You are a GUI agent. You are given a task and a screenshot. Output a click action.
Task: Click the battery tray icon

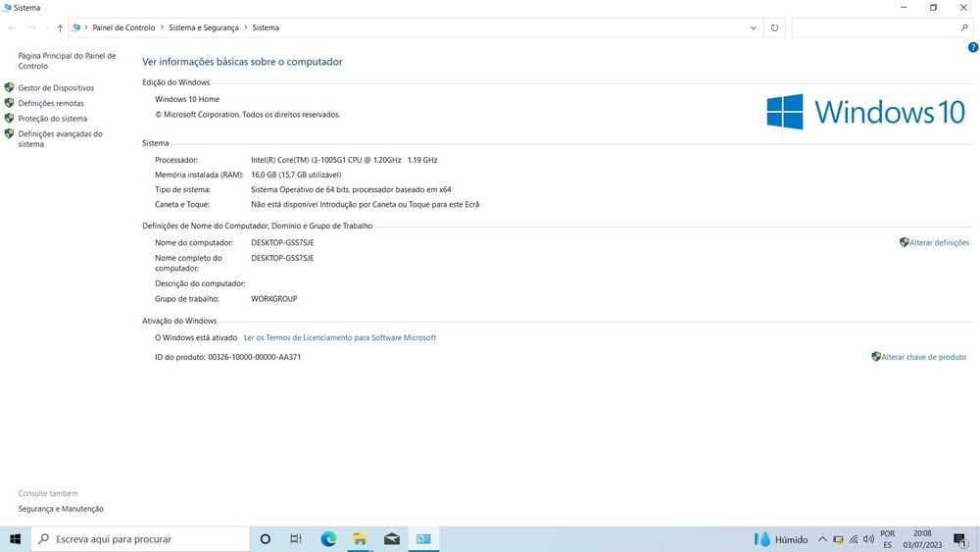pos(838,539)
